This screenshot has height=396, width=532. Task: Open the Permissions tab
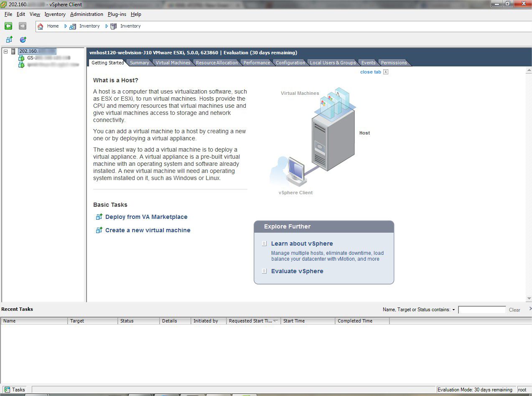(x=394, y=63)
